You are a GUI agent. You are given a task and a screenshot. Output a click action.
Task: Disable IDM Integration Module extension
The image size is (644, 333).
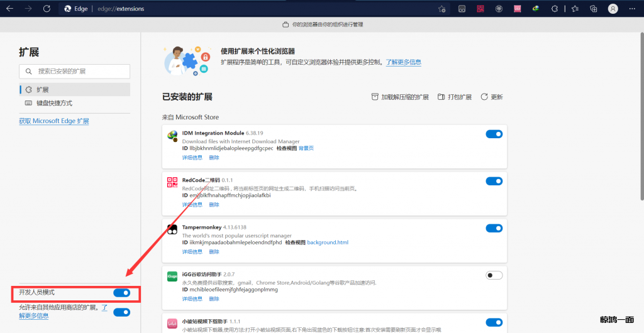[494, 134]
